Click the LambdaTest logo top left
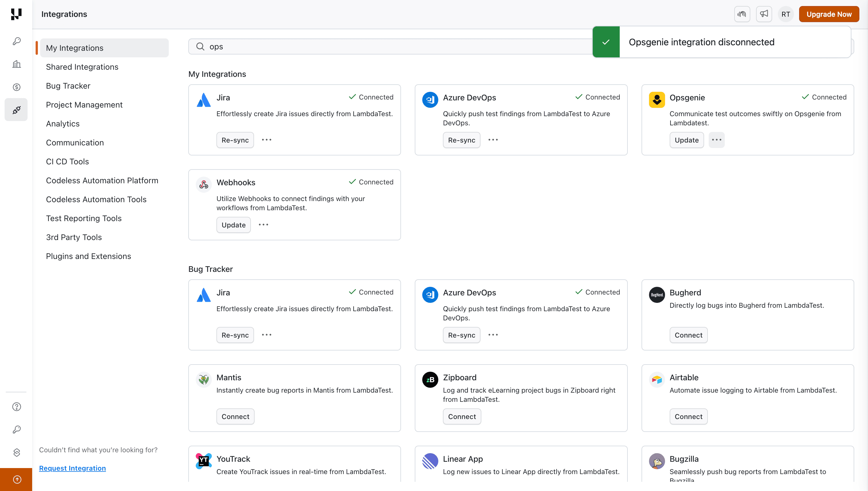 click(16, 14)
